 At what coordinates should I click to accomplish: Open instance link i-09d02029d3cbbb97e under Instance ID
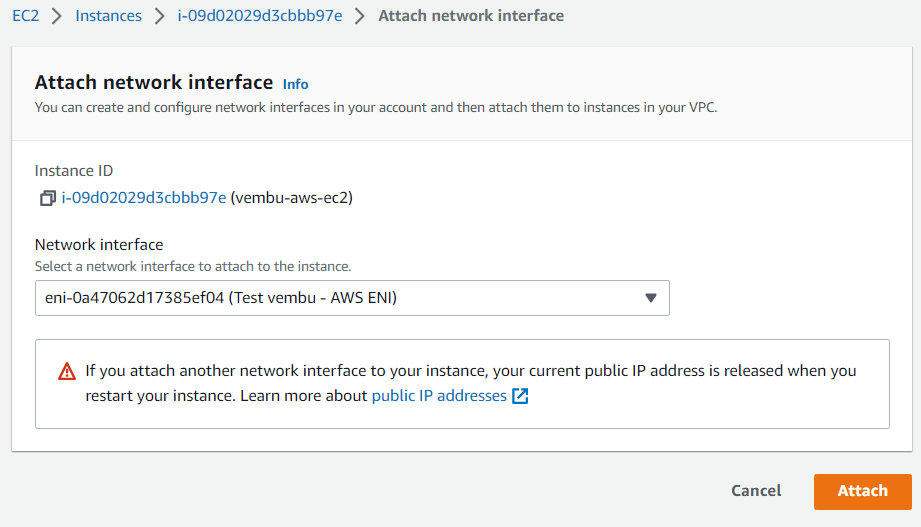(144, 198)
